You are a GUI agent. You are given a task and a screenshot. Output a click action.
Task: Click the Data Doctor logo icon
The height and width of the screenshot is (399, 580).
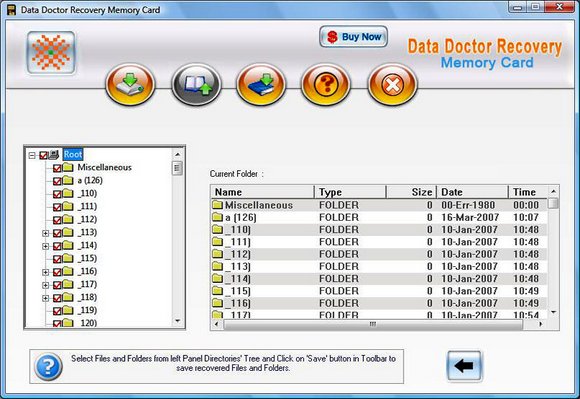pos(51,52)
